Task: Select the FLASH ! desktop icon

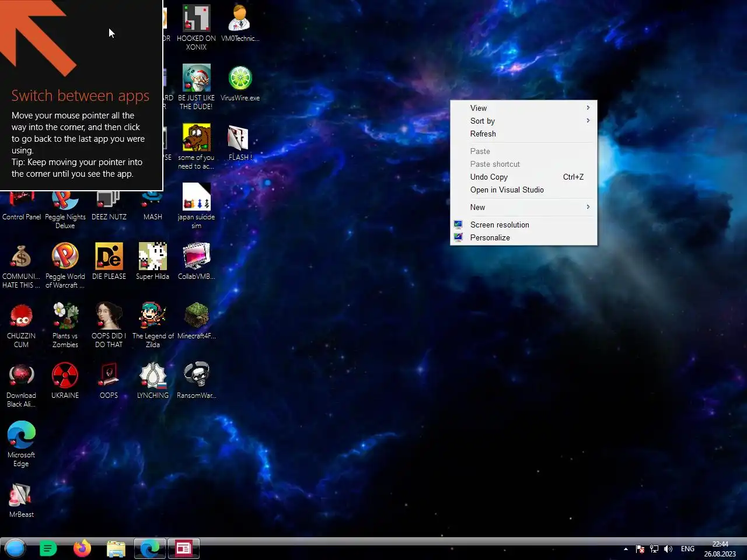Action: [240, 142]
